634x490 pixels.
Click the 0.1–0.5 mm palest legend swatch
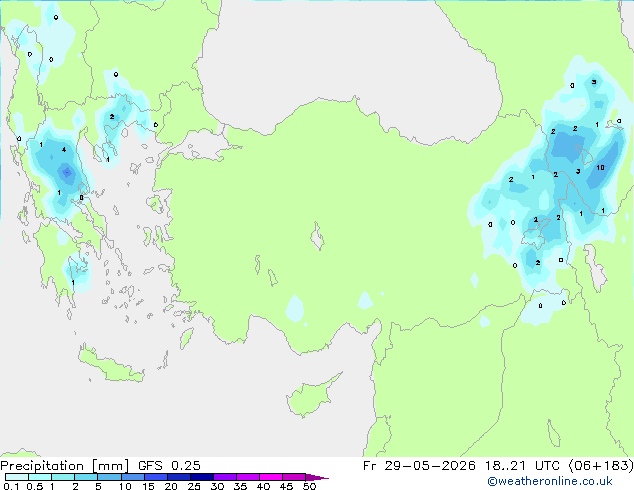[x=17, y=477]
